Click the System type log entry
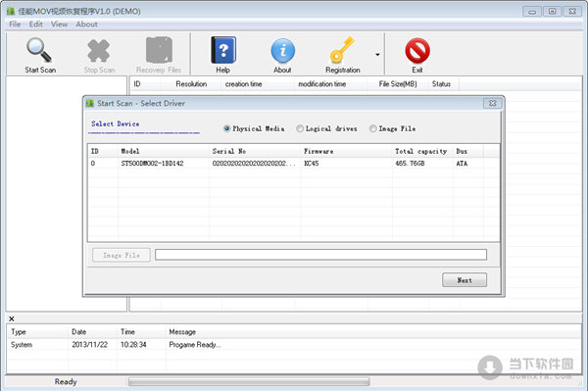 (x=22, y=345)
